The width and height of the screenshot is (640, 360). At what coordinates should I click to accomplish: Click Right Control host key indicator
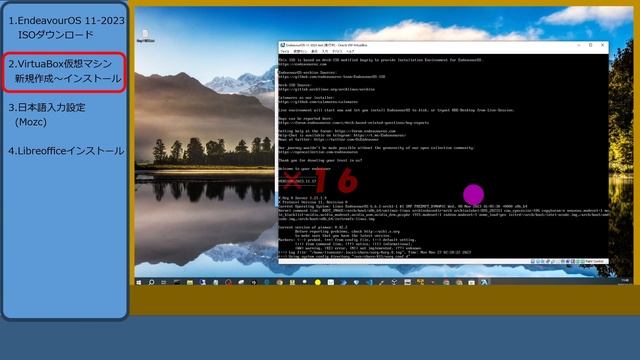click(x=594, y=261)
